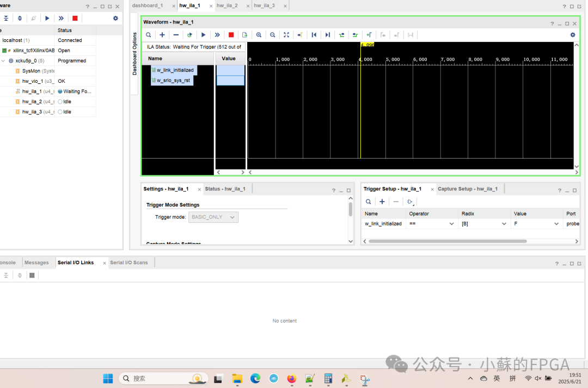Image resolution: width=588 pixels, height=388 pixels.
Task: Add a probe in Trigger Setup
Action: click(382, 201)
